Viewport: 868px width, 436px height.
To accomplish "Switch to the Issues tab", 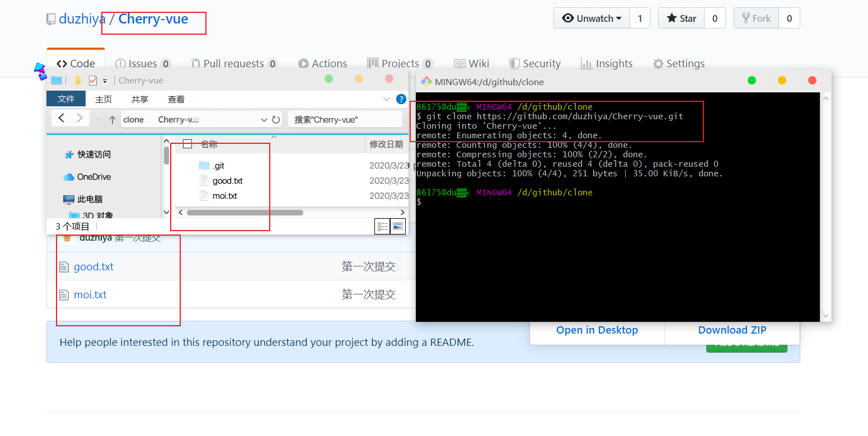I will [x=143, y=63].
